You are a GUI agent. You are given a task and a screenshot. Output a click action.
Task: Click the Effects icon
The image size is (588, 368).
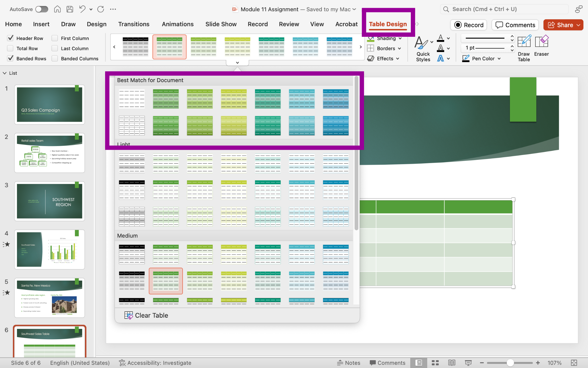pyautogui.click(x=371, y=59)
